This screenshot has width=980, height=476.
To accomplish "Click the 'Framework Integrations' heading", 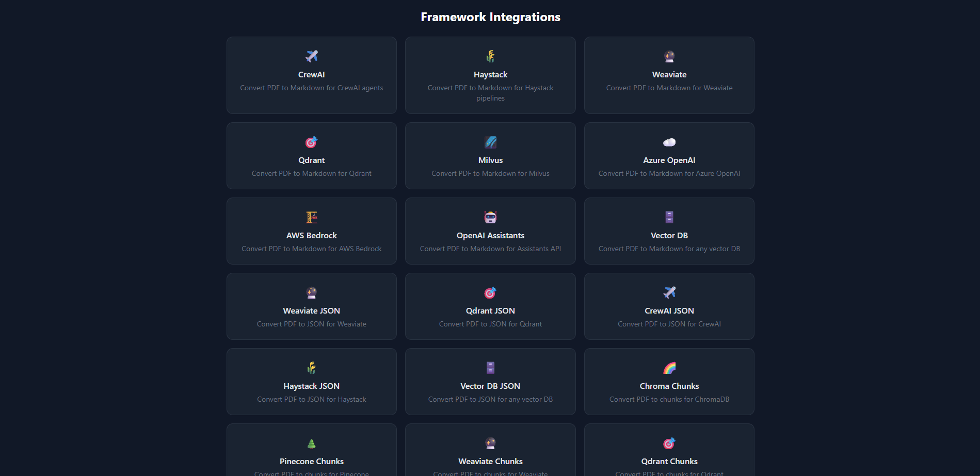I will pyautogui.click(x=490, y=17).
